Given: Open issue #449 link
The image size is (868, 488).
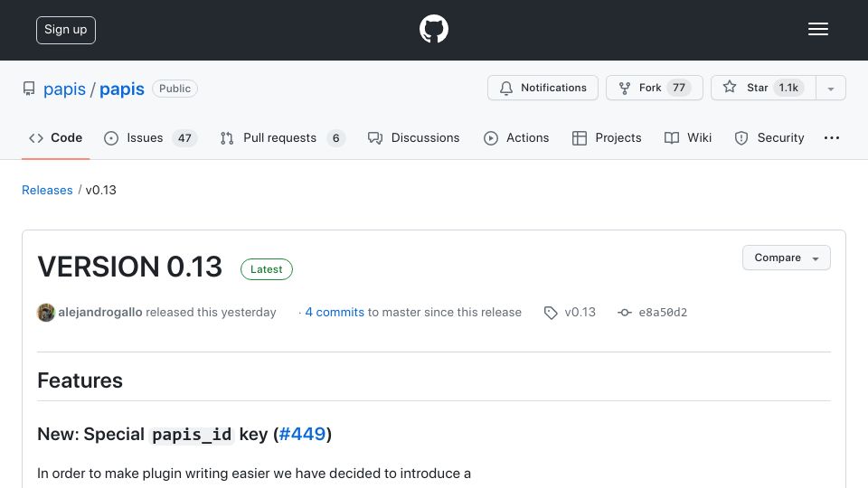Looking at the screenshot, I should click(x=302, y=434).
